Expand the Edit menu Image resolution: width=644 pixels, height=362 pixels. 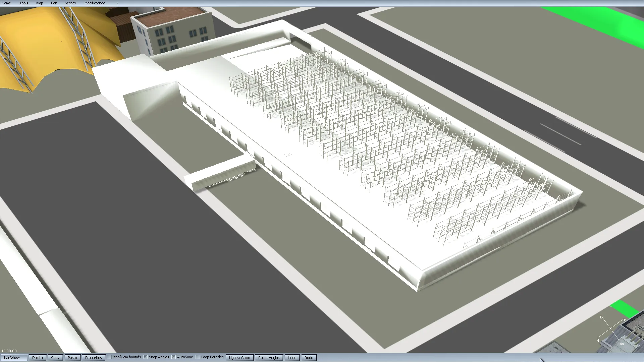click(x=54, y=3)
